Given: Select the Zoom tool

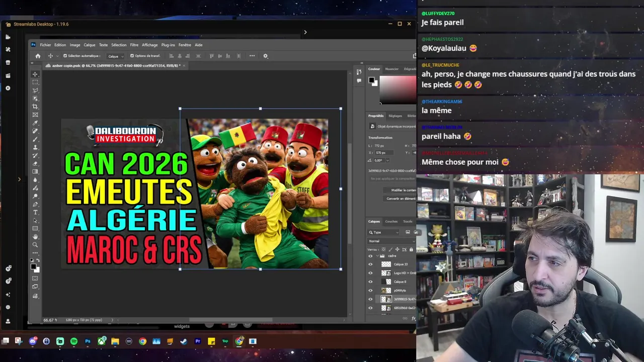Looking at the screenshot, I should (35, 245).
